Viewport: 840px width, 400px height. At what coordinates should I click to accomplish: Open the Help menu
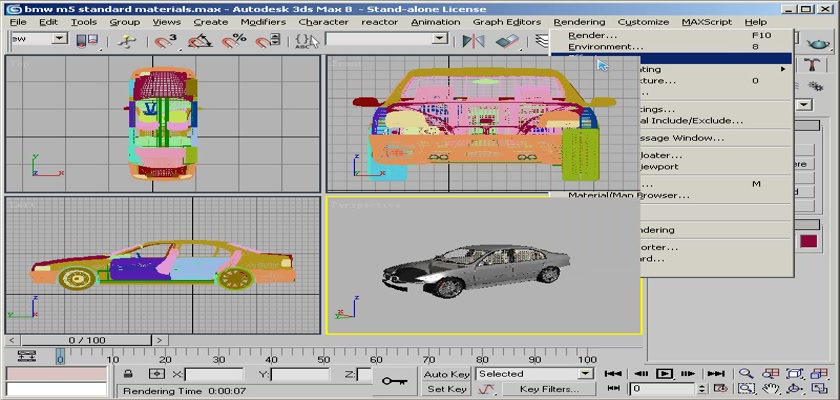(755, 22)
